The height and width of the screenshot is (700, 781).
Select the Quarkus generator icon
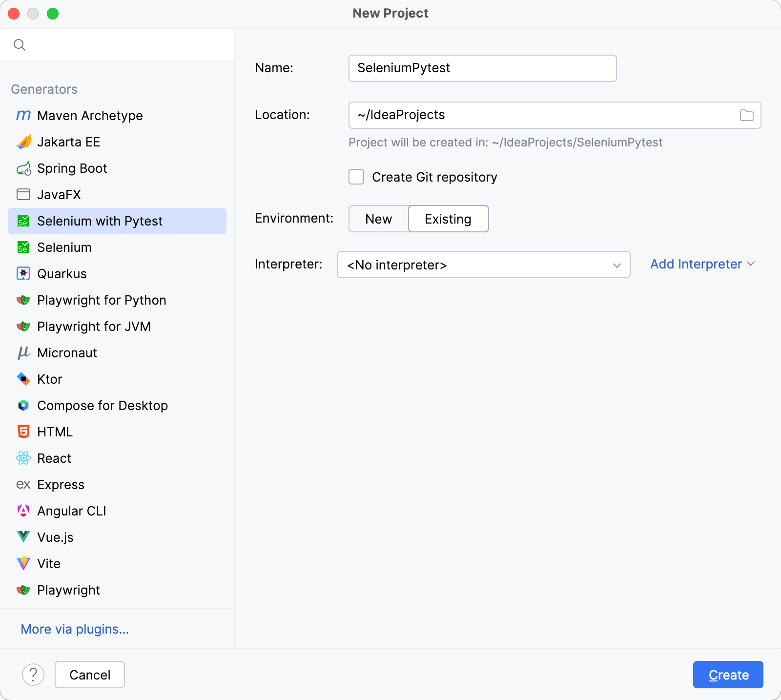coord(23,273)
